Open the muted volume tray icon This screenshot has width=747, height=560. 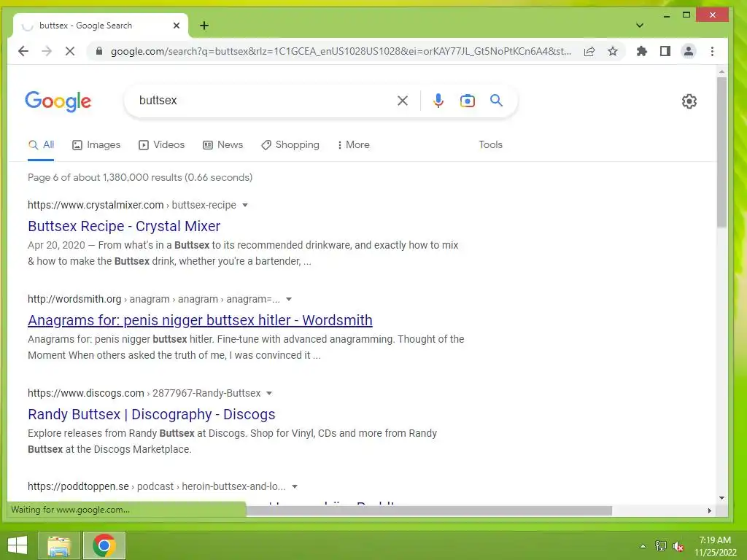point(678,546)
